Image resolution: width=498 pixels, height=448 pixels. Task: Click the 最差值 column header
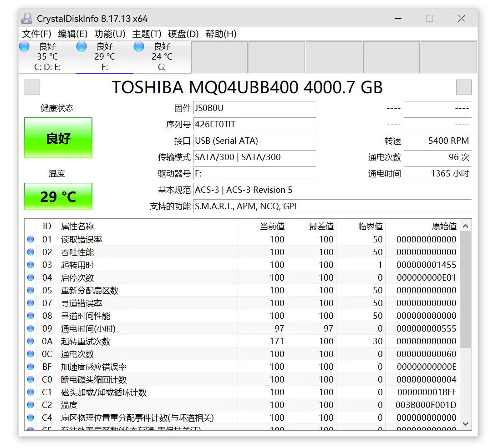(x=311, y=226)
